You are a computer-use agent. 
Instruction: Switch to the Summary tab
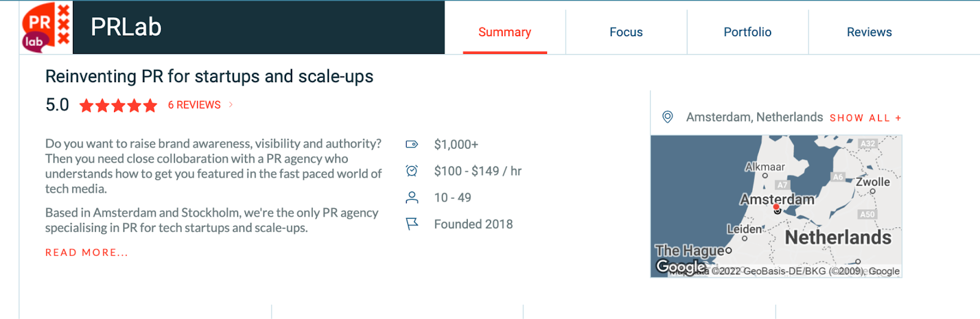coord(505,32)
